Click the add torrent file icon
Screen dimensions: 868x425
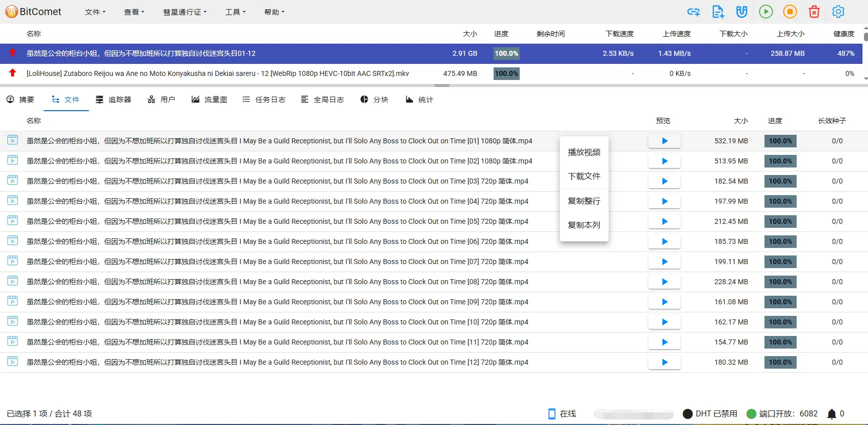tap(718, 12)
